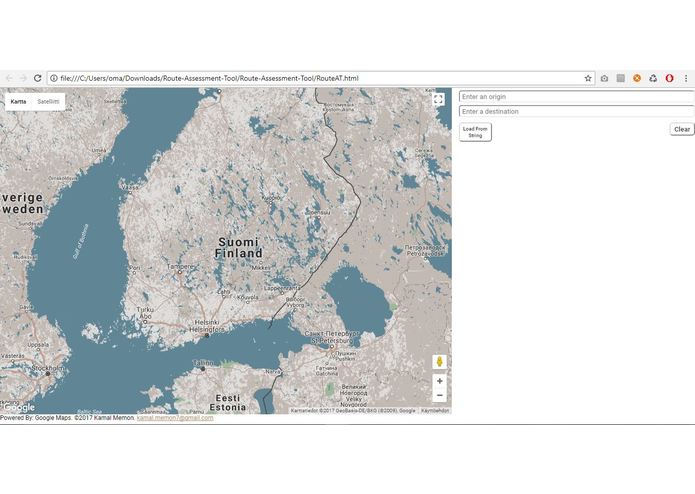Click the Tampere city label
Image resolution: width=695 pixels, height=494 pixels.
pyautogui.click(x=180, y=267)
